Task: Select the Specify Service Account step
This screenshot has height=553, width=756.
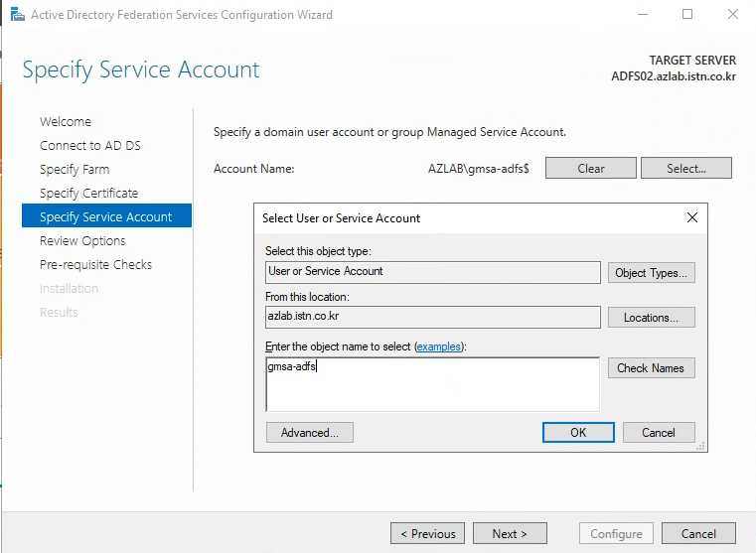Action: [106, 215]
